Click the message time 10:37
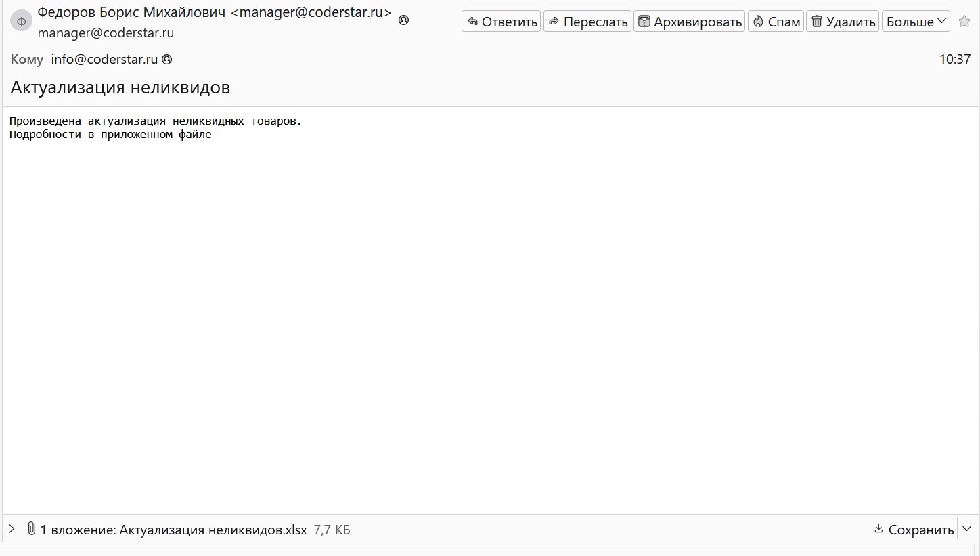The height and width of the screenshot is (556, 980). tap(955, 59)
